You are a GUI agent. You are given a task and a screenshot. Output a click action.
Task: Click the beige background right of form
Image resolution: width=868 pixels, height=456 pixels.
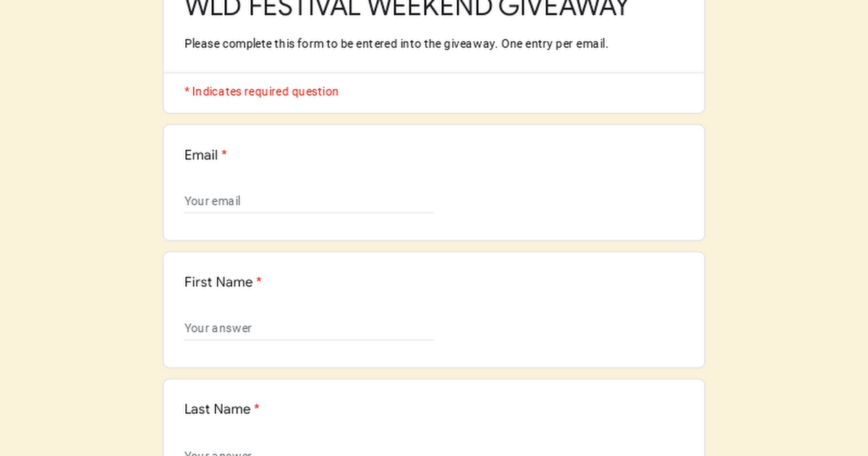pos(786,228)
